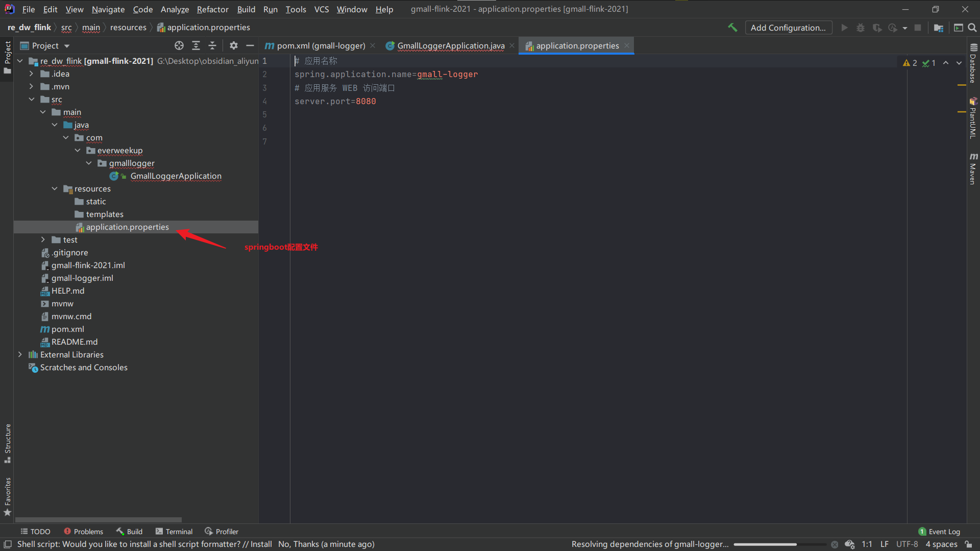Open the Favorites tool window
The height and width of the screenshot is (551, 980).
(x=7, y=497)
